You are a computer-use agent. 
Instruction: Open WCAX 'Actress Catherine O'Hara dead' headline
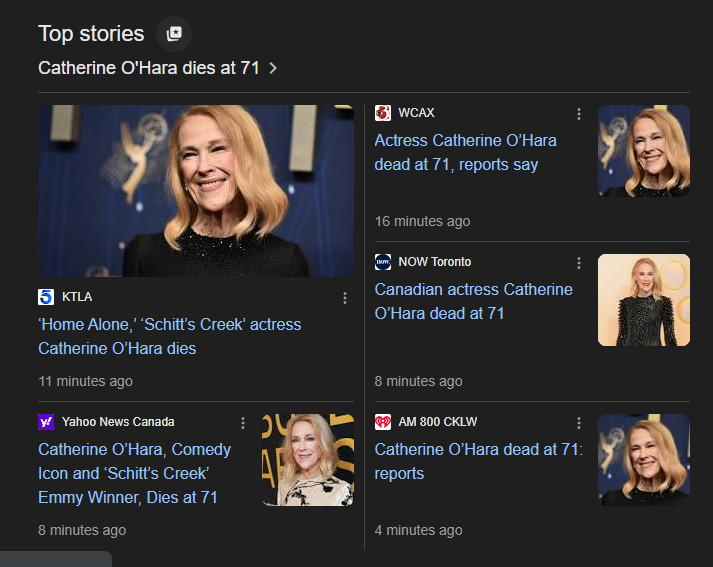click(x=465, y=152)
